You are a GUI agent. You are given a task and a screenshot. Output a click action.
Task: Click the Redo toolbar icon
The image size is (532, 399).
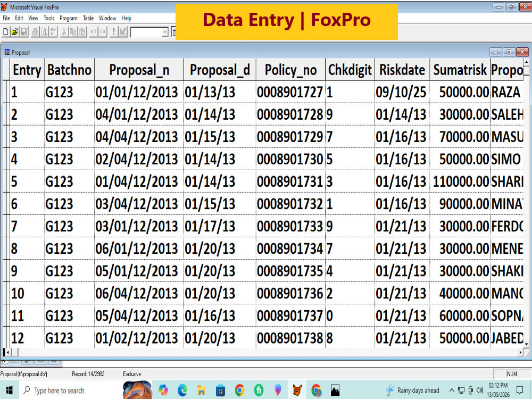(x=103, y=32)
